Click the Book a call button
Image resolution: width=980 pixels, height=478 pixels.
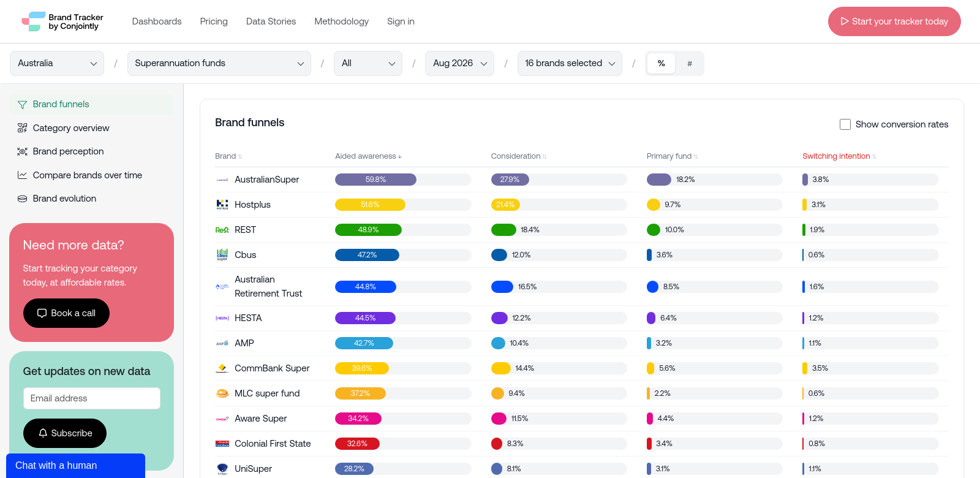pos(66,313)
